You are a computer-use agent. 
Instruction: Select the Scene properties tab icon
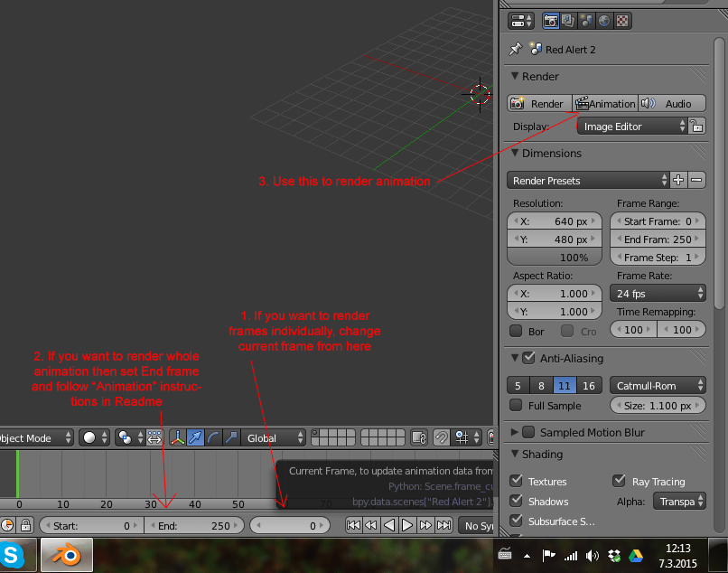(586, 20)
